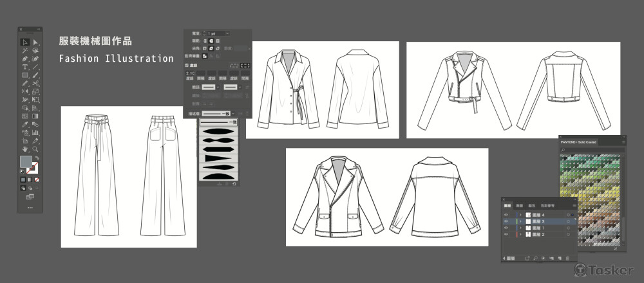
Task: Hide layer 4 with its eye icon
Action: click(x=506, y=214)
